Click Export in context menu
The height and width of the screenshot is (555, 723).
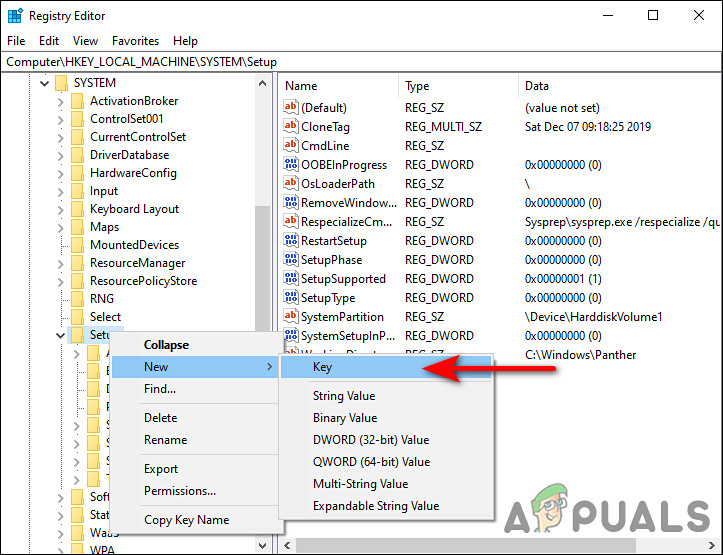tap(195, 469)
